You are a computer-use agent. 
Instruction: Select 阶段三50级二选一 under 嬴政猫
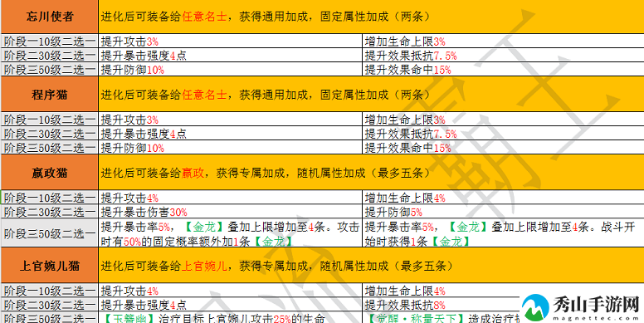tap(50, 233)
